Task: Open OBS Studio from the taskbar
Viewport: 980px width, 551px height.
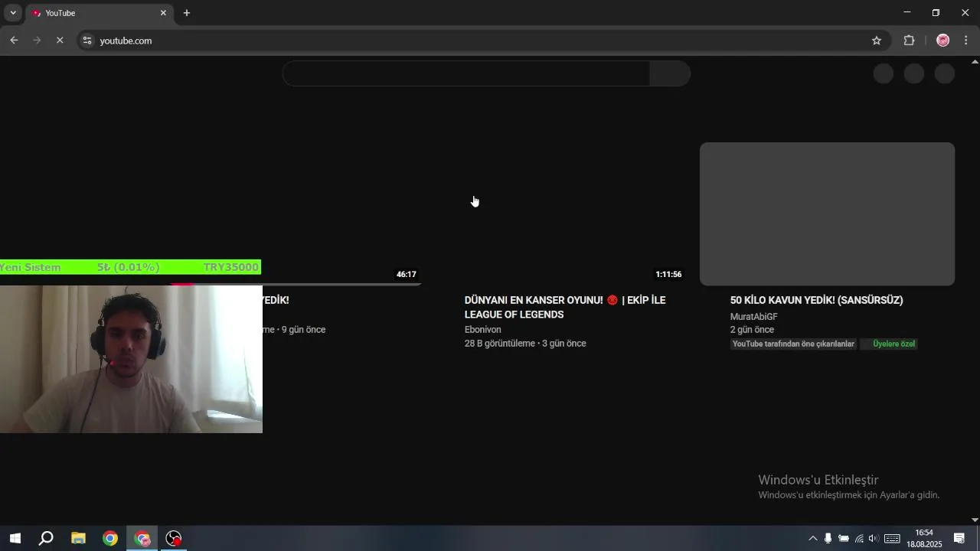Action: click(175, 539)
